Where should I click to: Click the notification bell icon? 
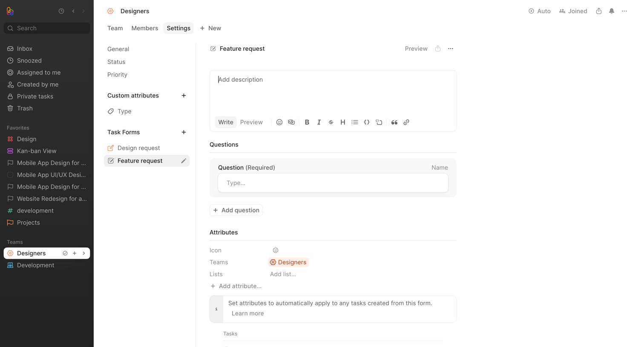(x=612, y=11)
